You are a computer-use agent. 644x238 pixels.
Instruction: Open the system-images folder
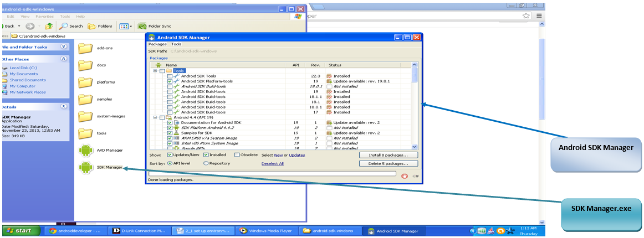tap(85, 116)
